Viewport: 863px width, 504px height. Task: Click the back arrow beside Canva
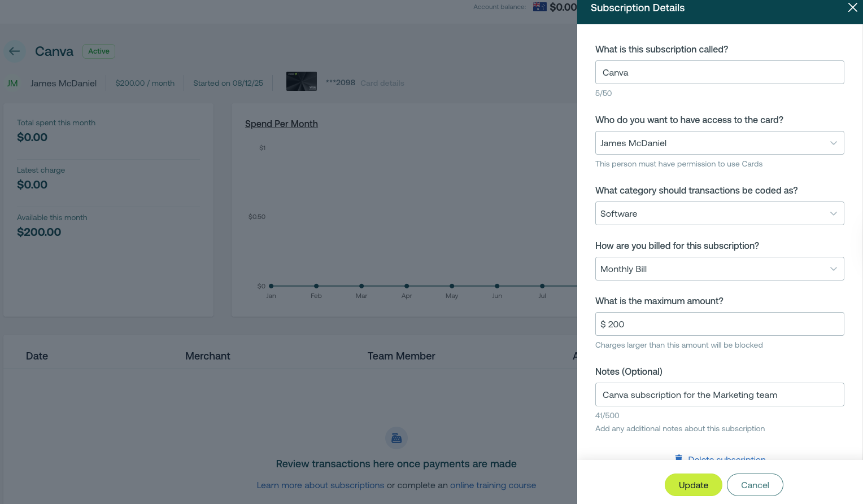[x=15, y=51]
